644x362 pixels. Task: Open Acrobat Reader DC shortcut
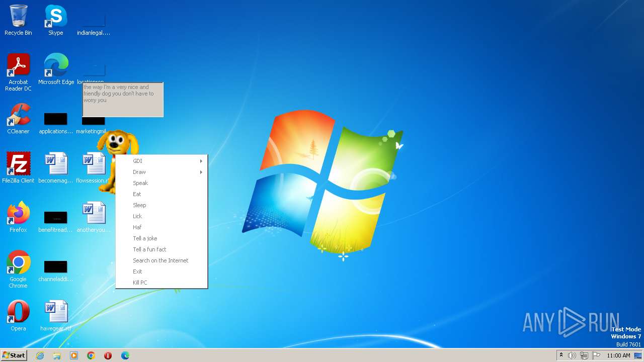18,72
